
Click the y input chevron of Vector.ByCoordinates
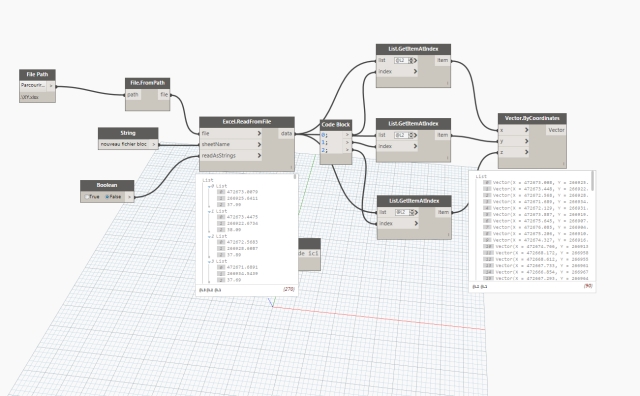tap(527, 141)
